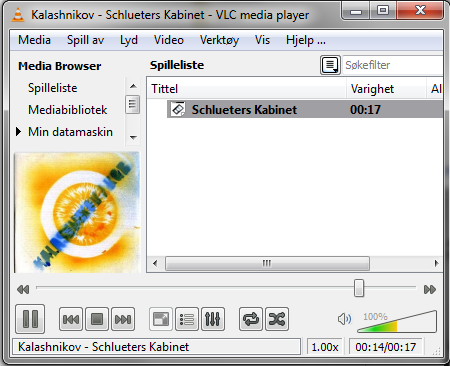The image size is (450, 366).
Task: Open the Video menu
Action: [x=169, y=40]
